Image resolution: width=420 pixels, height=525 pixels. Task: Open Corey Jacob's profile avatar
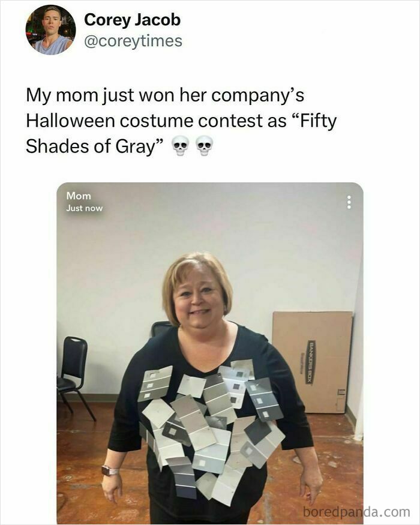(x=50, y=30)
